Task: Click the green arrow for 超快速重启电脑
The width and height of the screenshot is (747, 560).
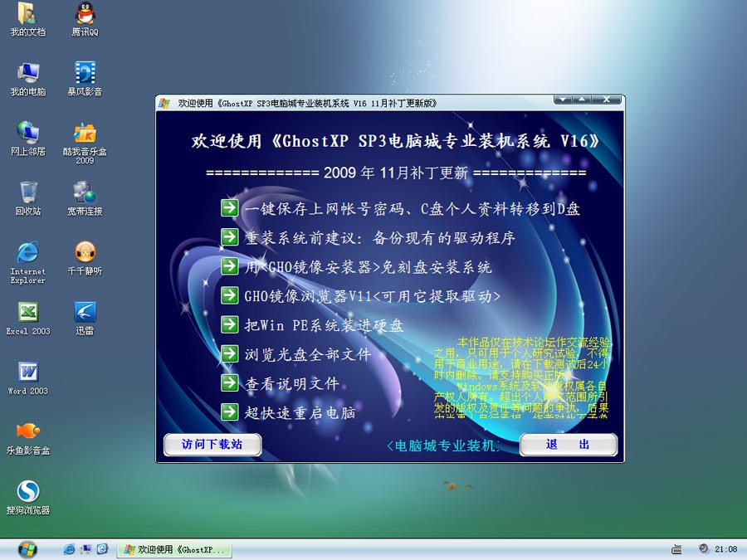Action: pos(229,411)
